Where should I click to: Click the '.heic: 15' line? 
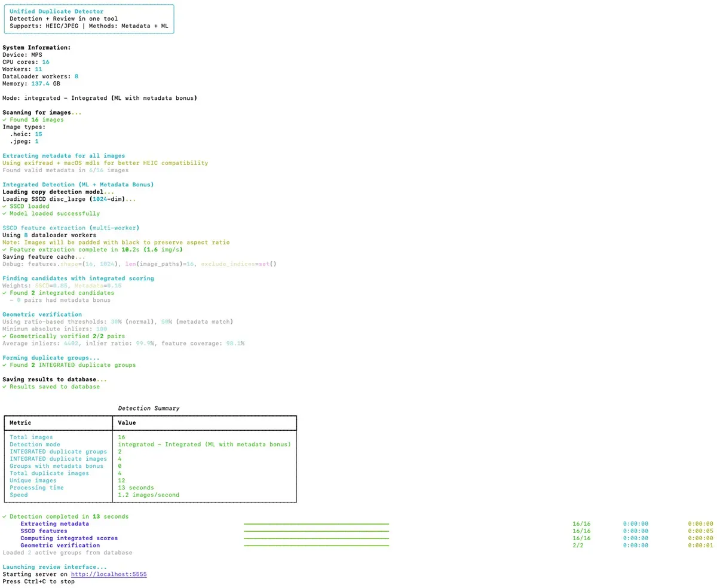(26, 134)
